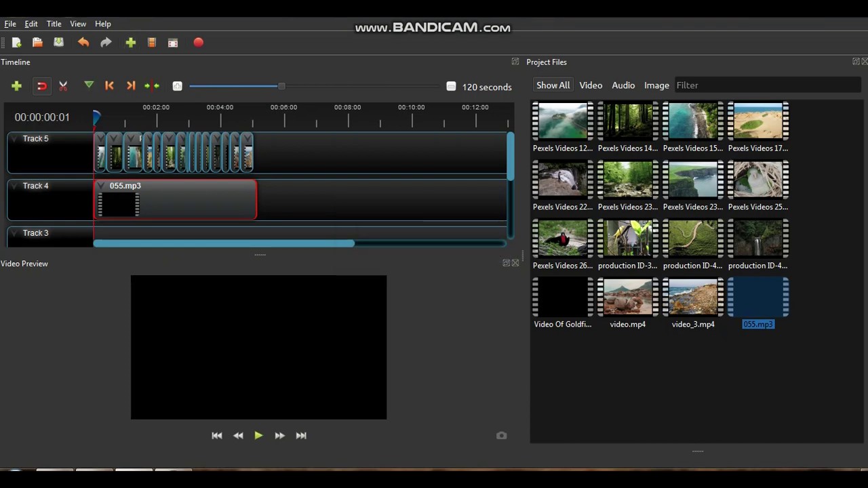Filter project files by Image
This screenshot has width=868, height=488.
coord(656,85)
